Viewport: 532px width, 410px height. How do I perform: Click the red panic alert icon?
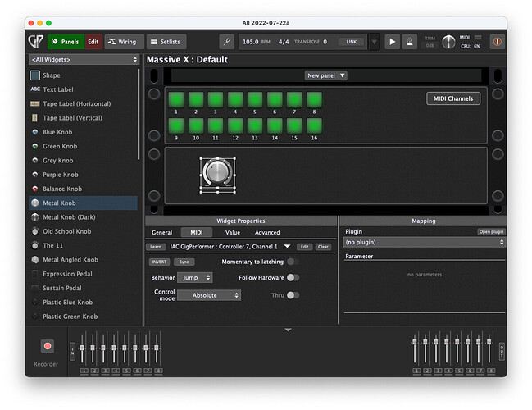[x=498, y=42]
